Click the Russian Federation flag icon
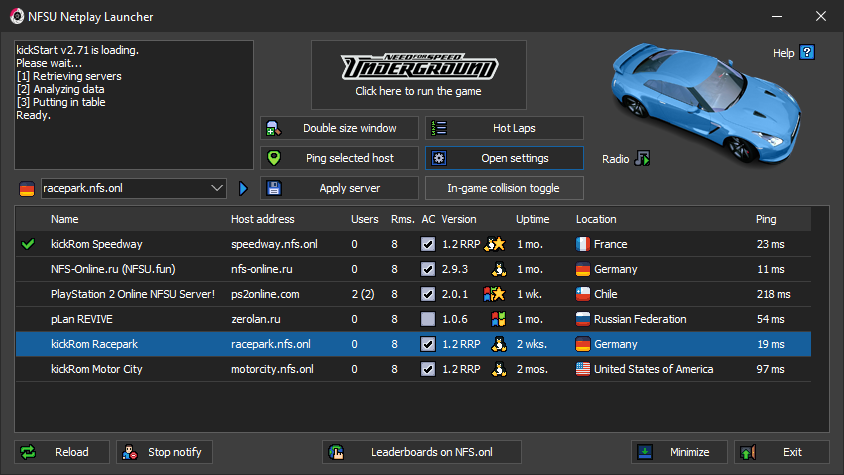Screen dimensions: 844x475 click(x=583, y=319)
